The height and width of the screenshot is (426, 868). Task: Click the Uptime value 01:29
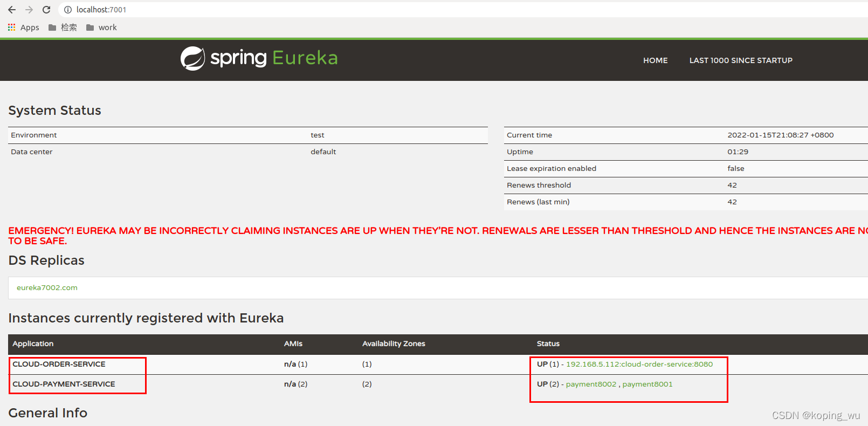pos(738,152)
